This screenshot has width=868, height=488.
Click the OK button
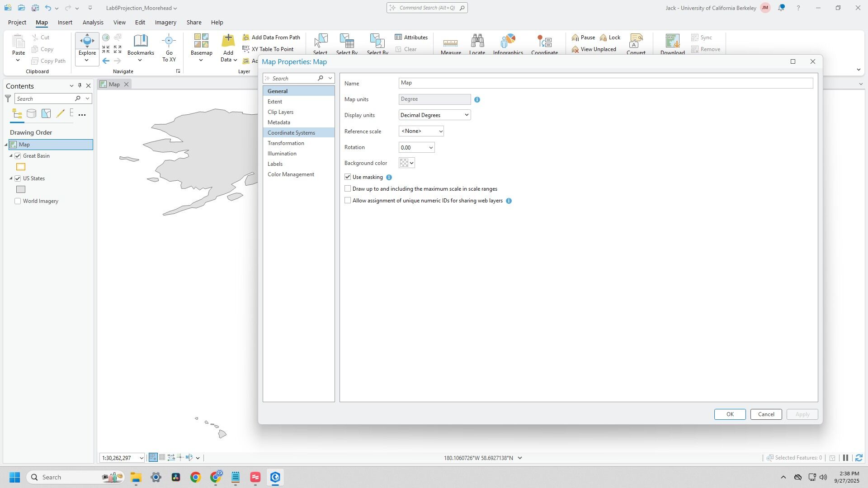[729, 414]
